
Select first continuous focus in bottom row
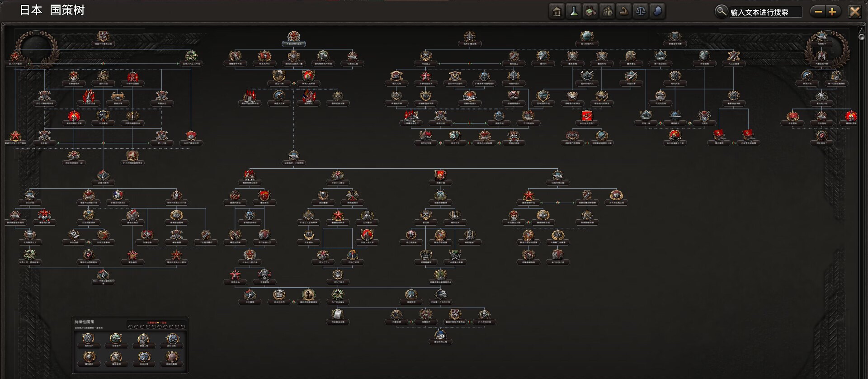tap(89, 359)
